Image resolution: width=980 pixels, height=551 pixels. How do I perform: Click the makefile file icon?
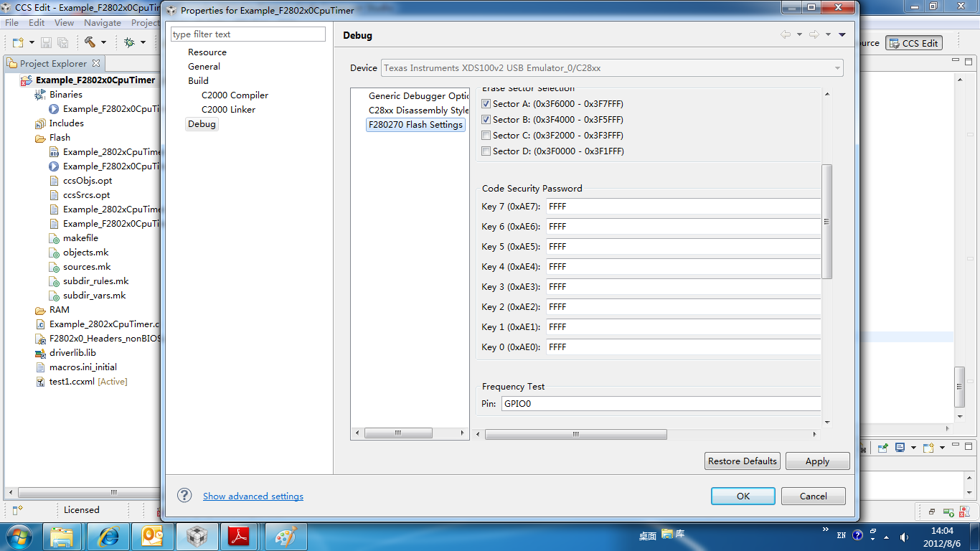coord(55,238)
